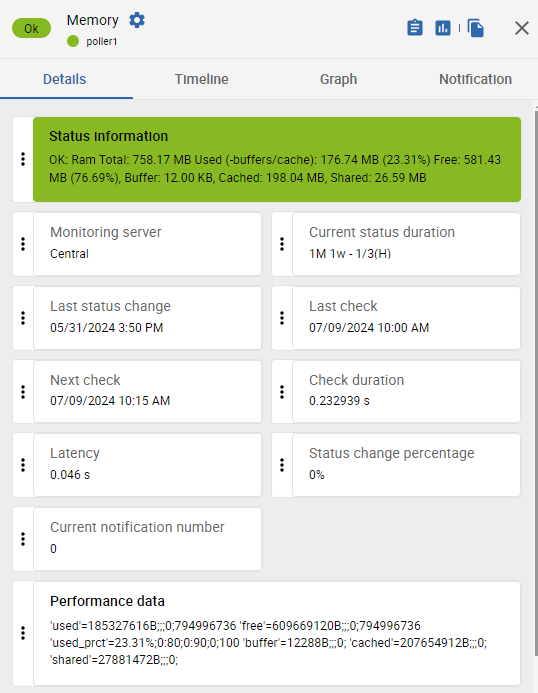Viewport: 538px width, 693px height.
Task: Click the green Ok status chip
Action: (x=31, y=28)
